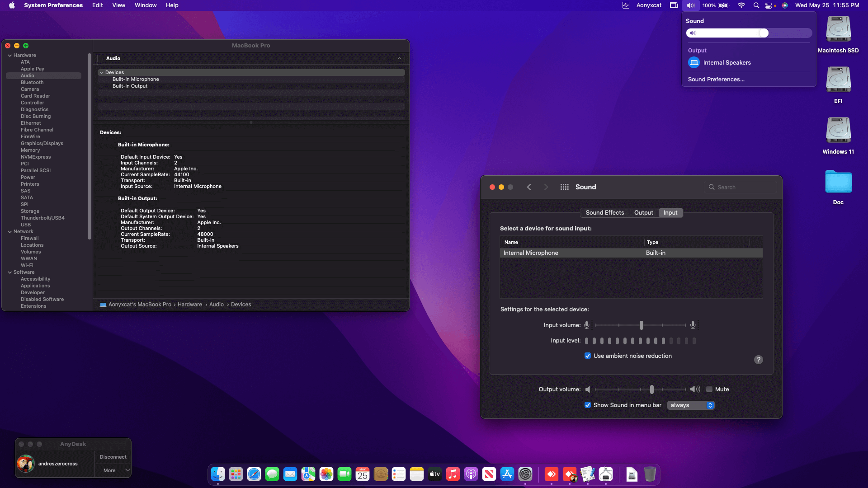
Task: Click the Apple menu logo
Action: click(12, 5)
